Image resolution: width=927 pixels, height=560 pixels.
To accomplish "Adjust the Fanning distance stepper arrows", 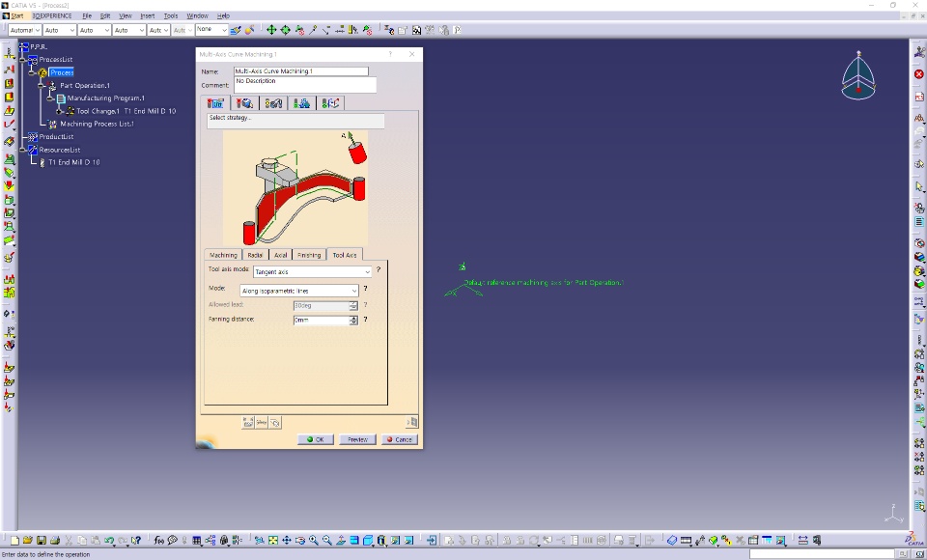I will [353, 320].
